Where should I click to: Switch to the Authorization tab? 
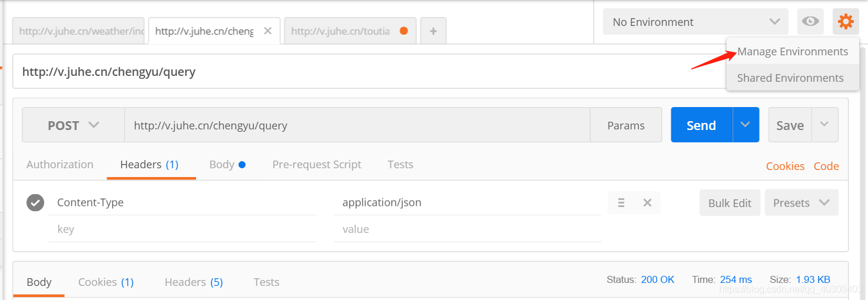59,165
